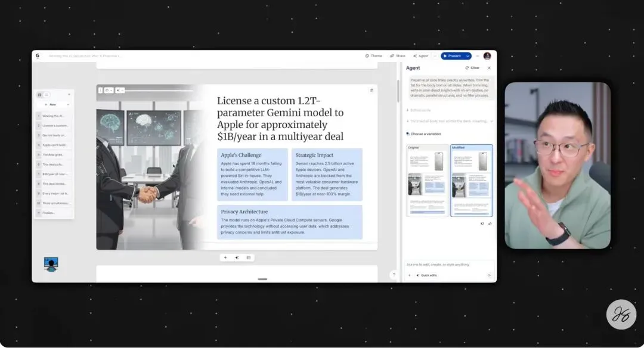Collapse the card outline sidebar
This screenshot has height=348, width=644.
pos(69,95)
